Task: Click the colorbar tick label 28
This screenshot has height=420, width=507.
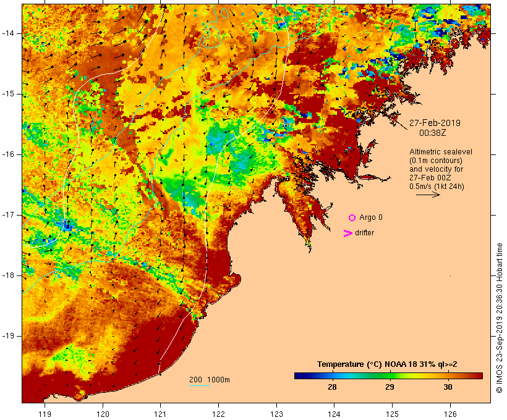Action: (333, 387)
